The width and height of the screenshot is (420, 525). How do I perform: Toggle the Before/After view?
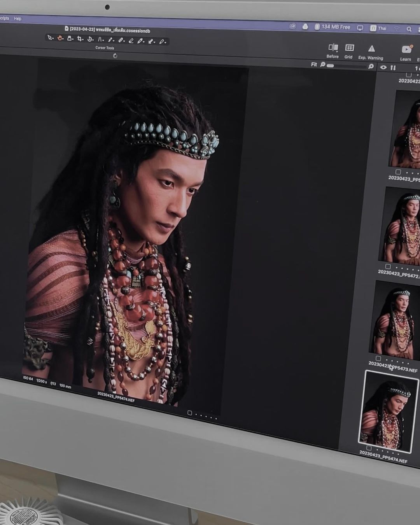(x=333, y=51)
